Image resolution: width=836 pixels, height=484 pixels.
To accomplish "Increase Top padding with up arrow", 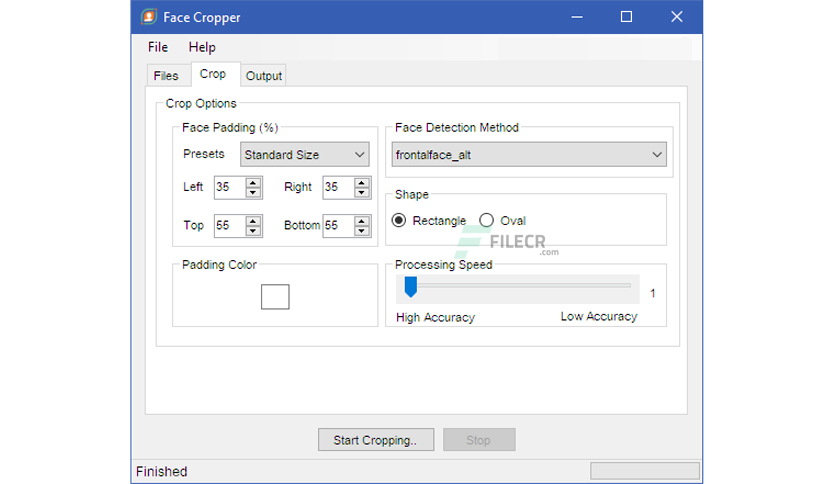I will (x=253, y=221).
